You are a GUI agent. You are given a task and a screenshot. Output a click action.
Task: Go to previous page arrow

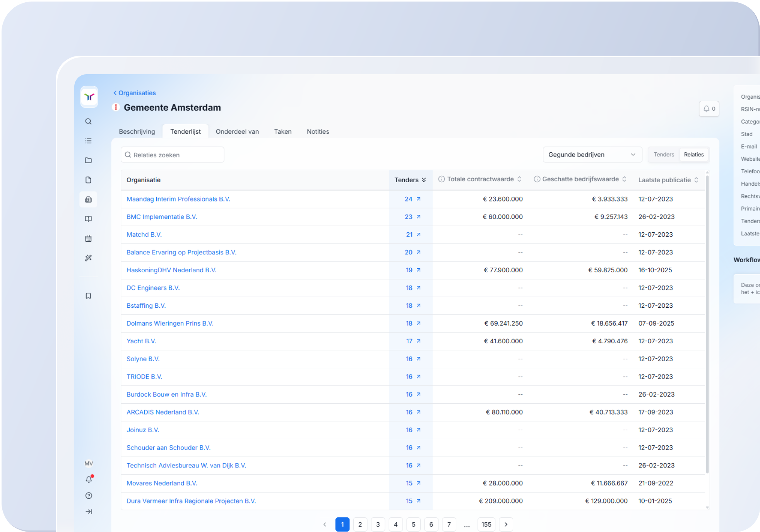(325, 525)
